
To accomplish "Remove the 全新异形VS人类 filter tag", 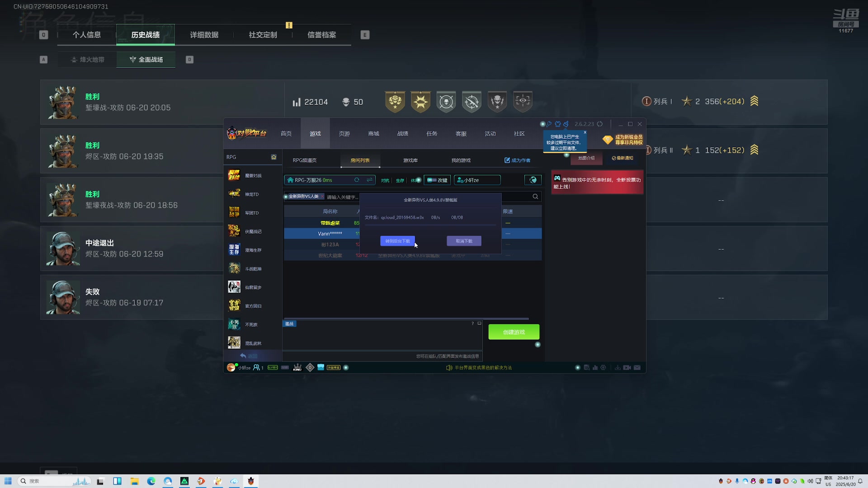I will tap(322, 197).
